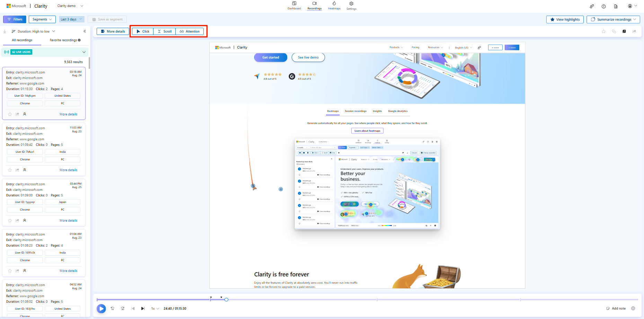Screen dimensions: 644x319
Task: Rewind the recording 10 seconds
Action: tap(113, 308)
